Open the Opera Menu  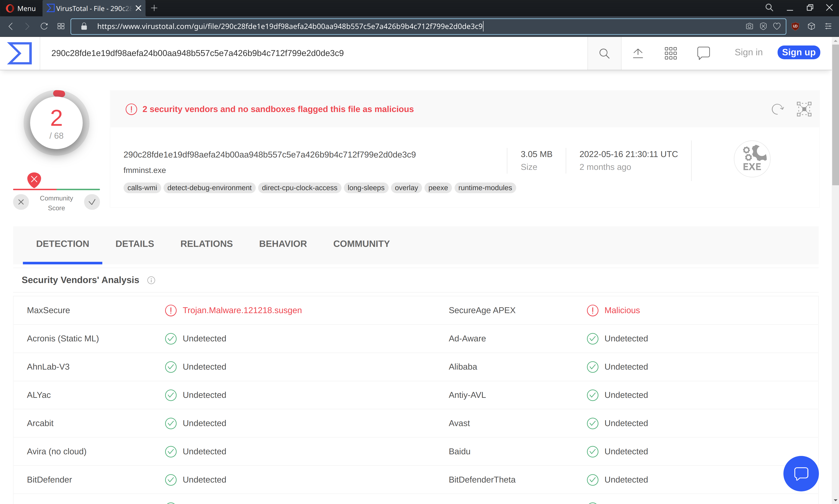point(21,8)
